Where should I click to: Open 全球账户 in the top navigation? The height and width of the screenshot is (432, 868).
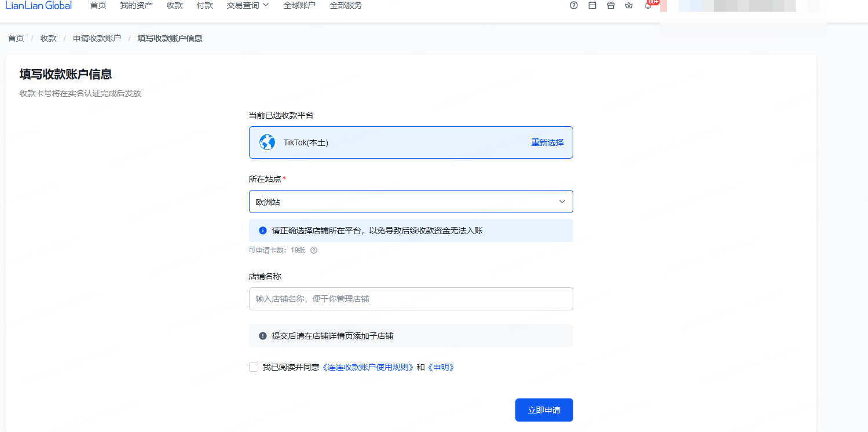(x=300, y=5)
